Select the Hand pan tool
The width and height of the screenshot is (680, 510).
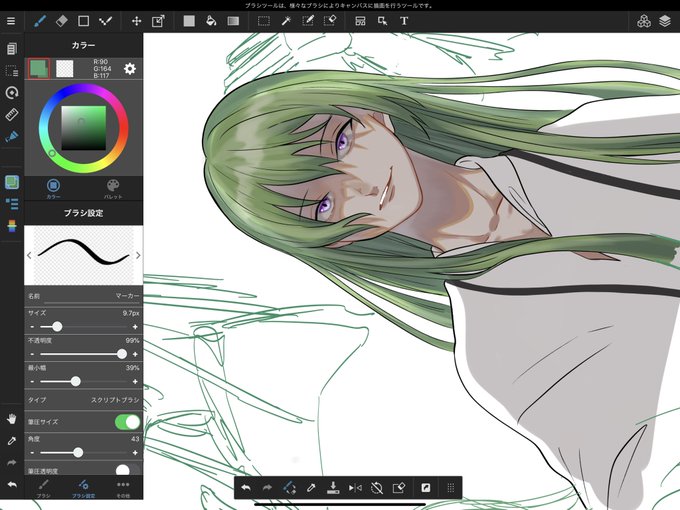[12, 419]
